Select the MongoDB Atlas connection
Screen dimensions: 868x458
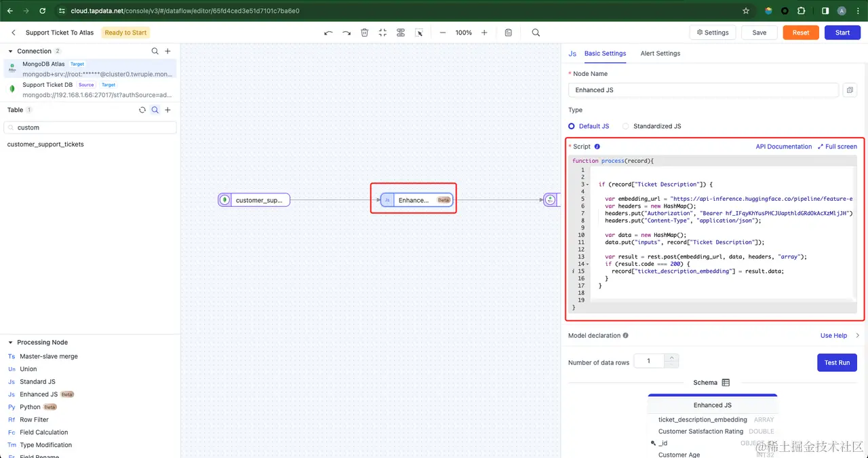(90, 69)
